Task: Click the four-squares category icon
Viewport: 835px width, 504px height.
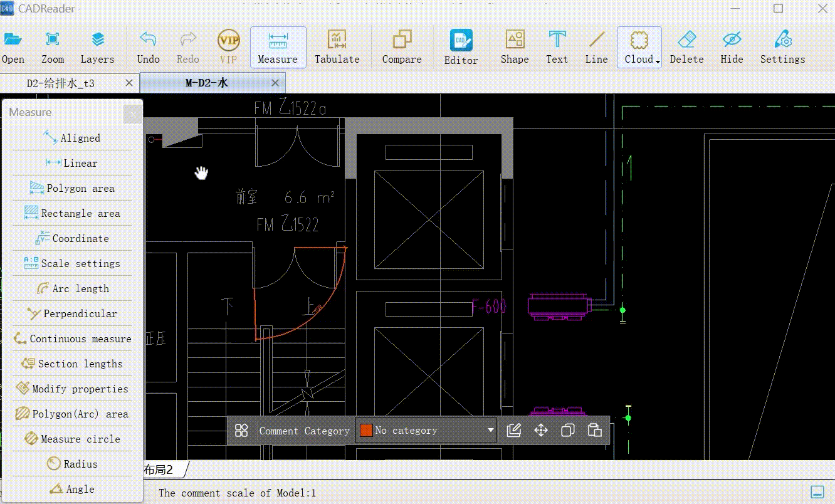Action: [241, 431]
